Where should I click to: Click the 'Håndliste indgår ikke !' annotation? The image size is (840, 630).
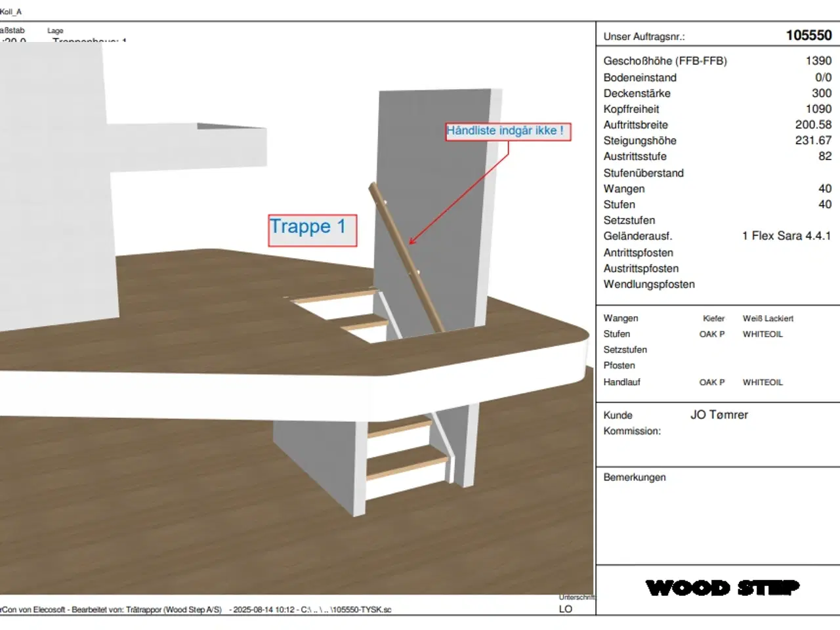click(x=507, y=131)
